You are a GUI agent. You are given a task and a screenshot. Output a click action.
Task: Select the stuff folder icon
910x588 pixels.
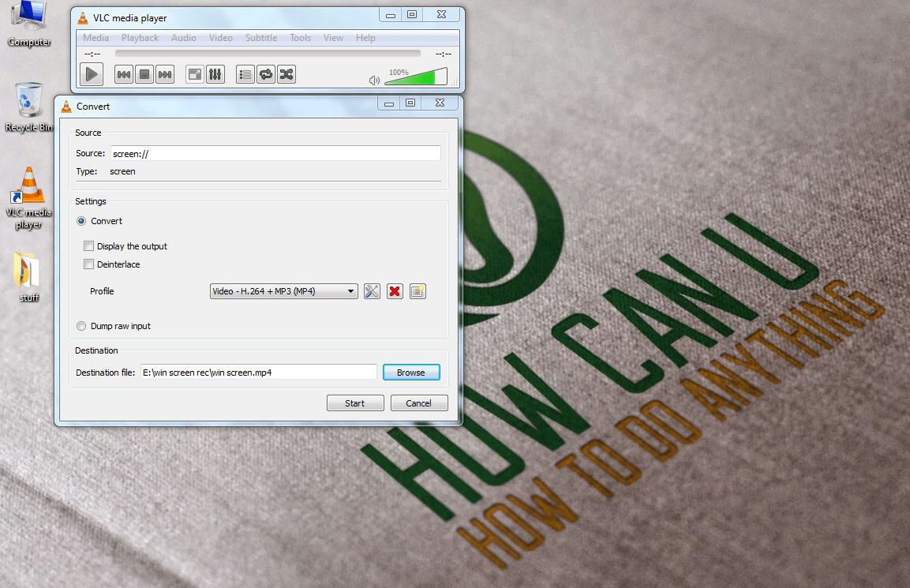(28, 277)
